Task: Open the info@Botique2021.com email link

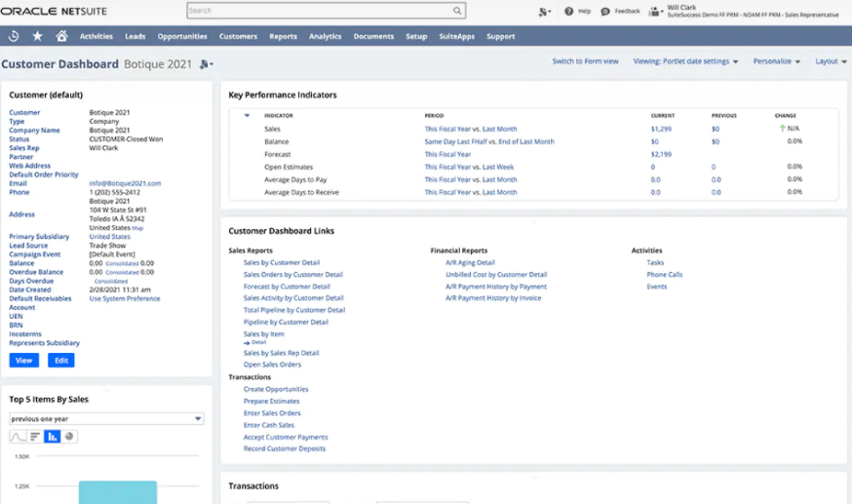Action: (x=125, y=183)
